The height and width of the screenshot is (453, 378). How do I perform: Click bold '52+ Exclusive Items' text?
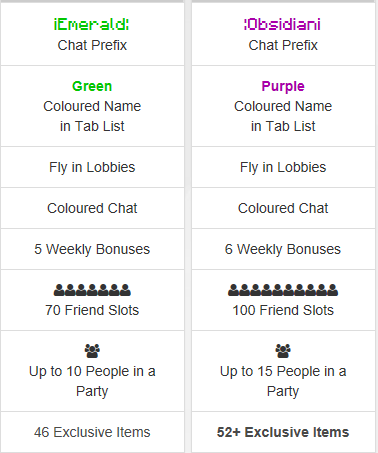tap(283, 432)
